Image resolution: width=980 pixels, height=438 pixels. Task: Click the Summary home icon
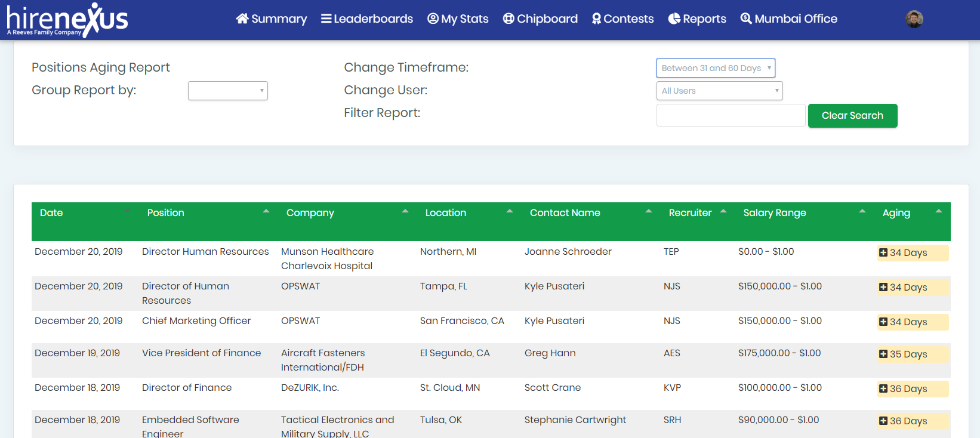tap(242, 18)
